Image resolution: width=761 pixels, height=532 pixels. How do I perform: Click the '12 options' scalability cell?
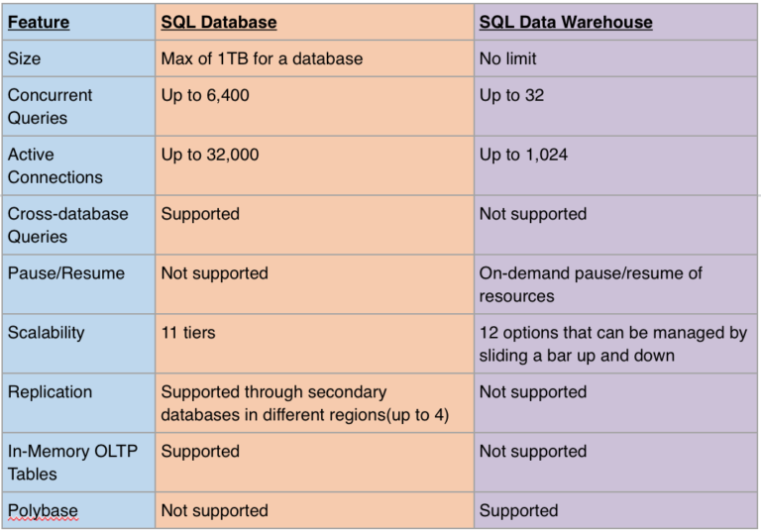coord(615,344)
